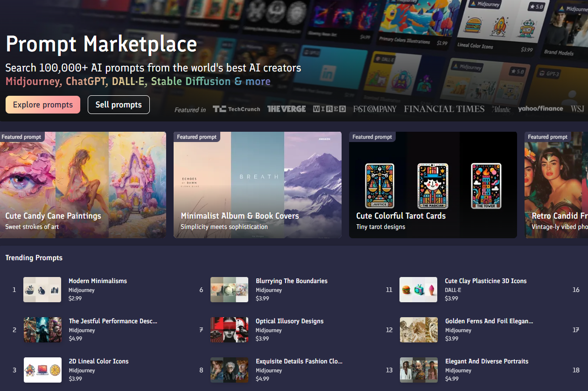Open the TechCrunch logo in Featured in
The width and height of the screenshot is (588, 391).
pyautogui.click(x=237, y=109)
